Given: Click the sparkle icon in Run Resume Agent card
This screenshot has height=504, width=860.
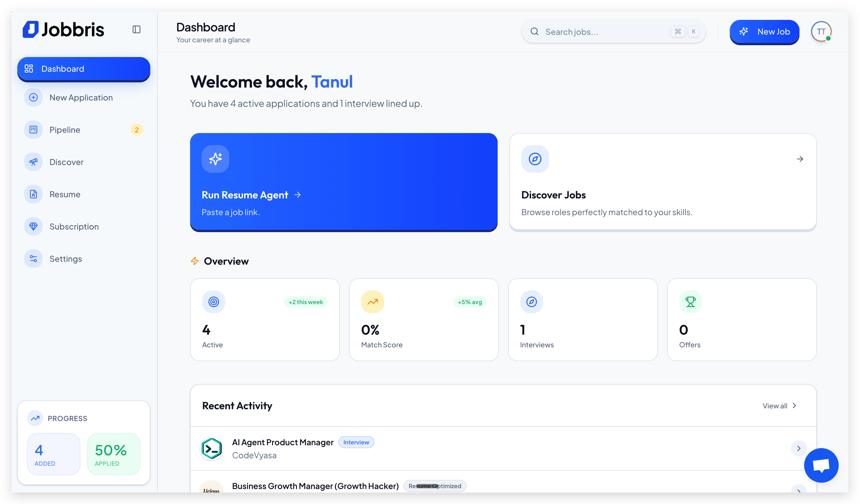Looking at the screenshot, I should click(215, 159).
